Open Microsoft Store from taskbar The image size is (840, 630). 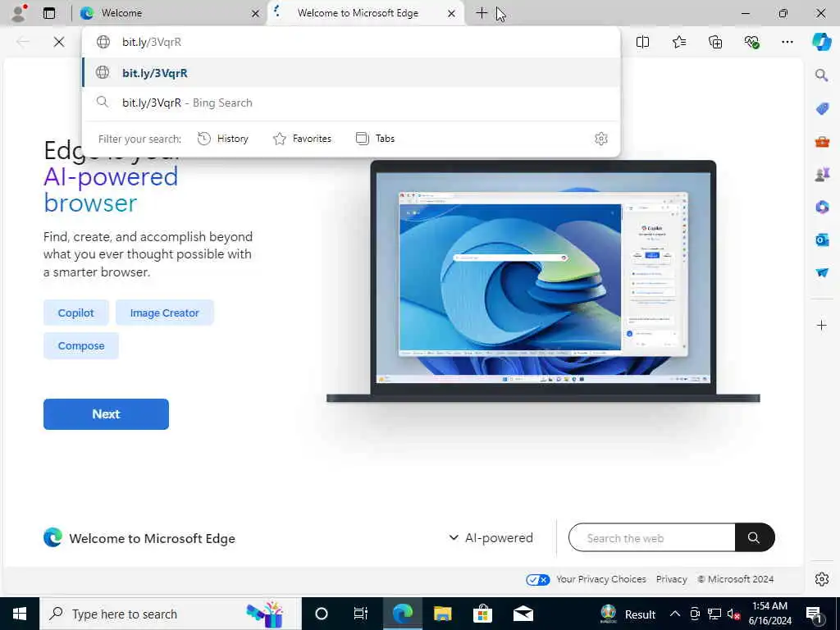(482, 614)
